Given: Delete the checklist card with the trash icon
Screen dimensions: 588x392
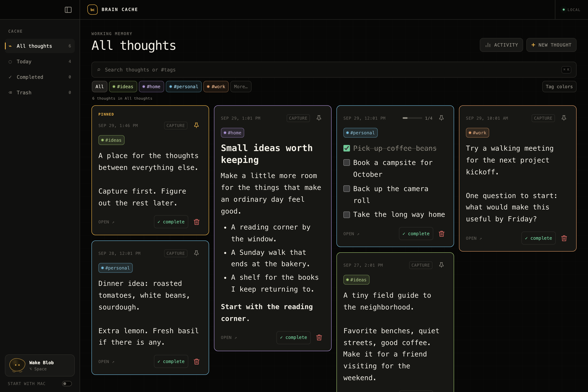Looking at the screenshot, I should pyautogui.click(x=442, y=234).
